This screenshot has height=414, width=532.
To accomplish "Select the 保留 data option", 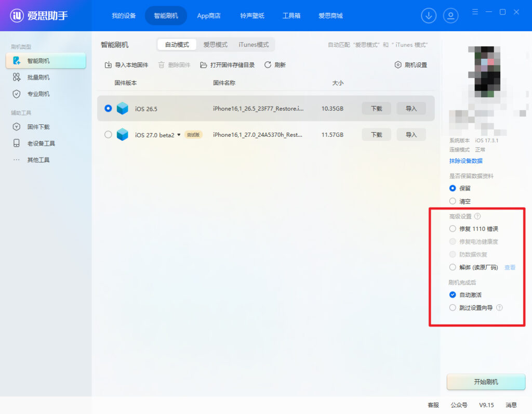I will pos(453,188).
